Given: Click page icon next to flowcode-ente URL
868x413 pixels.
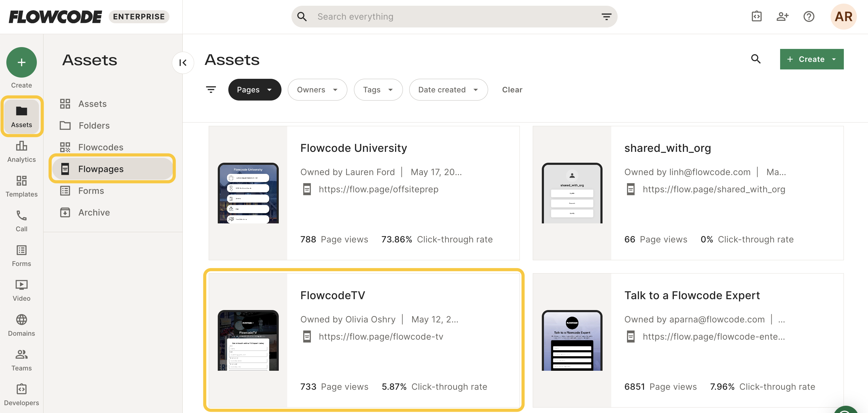Looking at the screenshot, I should pos(630,337).
